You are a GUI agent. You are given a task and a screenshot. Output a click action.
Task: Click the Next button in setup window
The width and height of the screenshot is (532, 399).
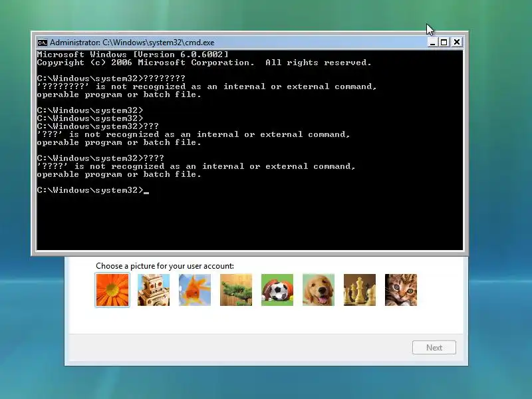pos(434,347)
